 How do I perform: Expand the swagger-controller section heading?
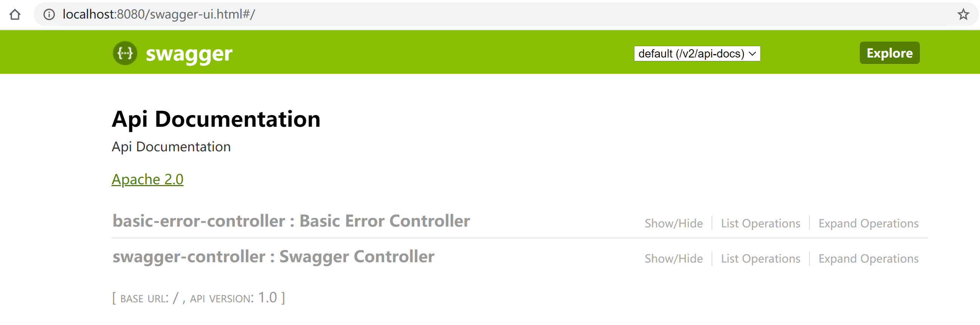tap(273, 257)
